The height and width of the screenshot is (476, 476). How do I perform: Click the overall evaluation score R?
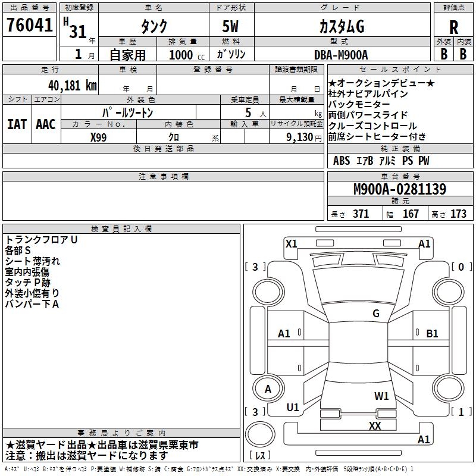pos(453,27)
